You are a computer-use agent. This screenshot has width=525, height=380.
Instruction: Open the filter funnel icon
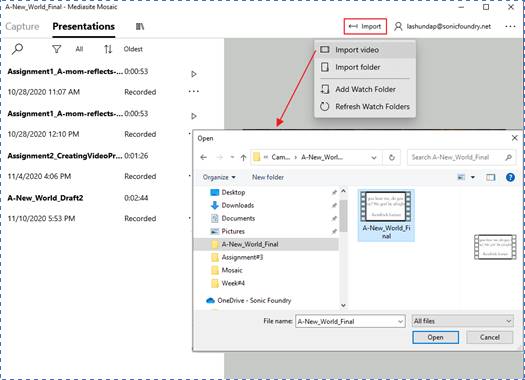57,49
